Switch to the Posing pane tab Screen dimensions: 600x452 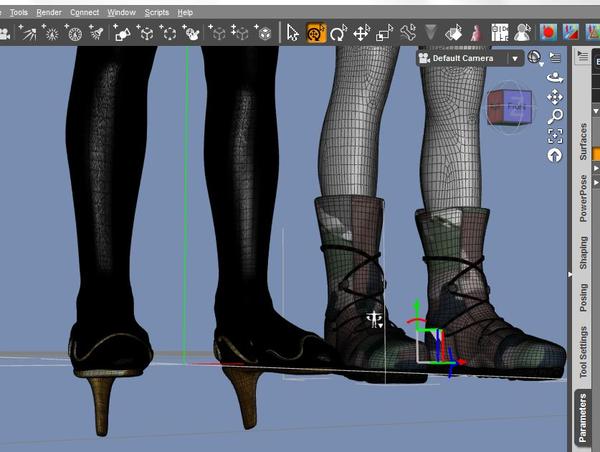[584, 297]
